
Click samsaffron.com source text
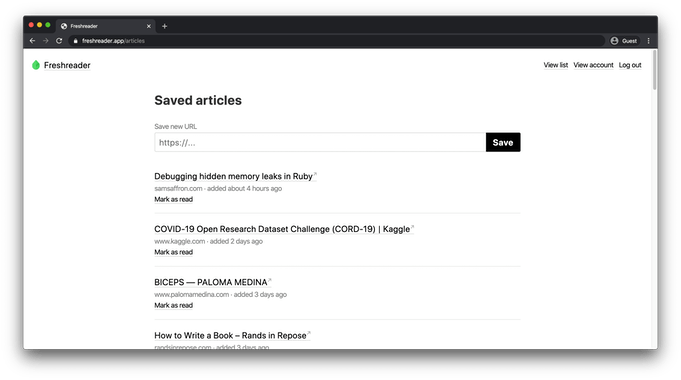(178, 188)
